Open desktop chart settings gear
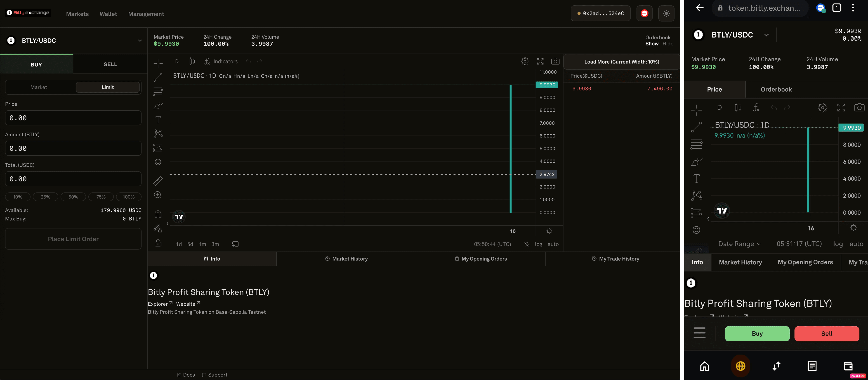Screen dimensions: 868x380 point(525,61)
